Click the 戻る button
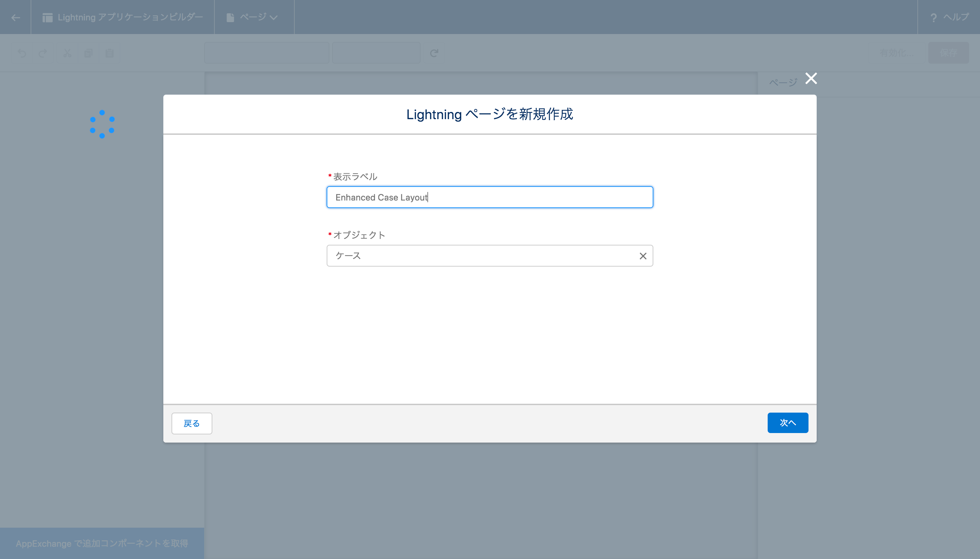The height and width of the screenshot is (559, 980). (x=192, y=423)
